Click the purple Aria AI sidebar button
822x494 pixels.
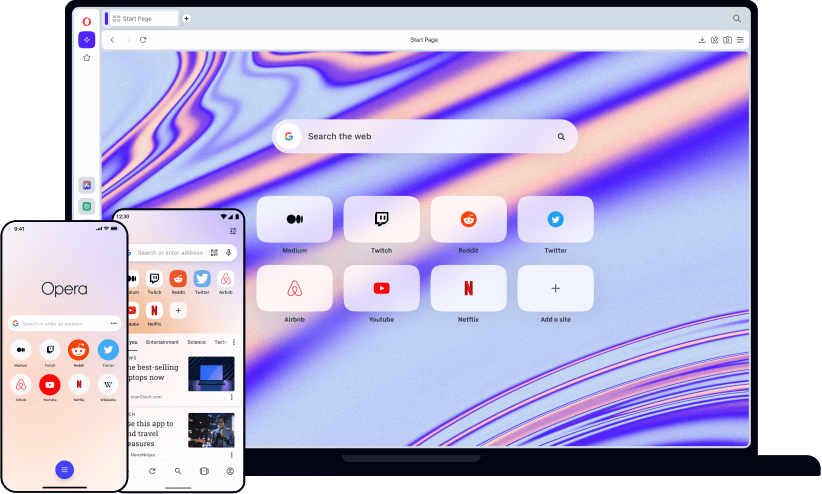(86, 40)
